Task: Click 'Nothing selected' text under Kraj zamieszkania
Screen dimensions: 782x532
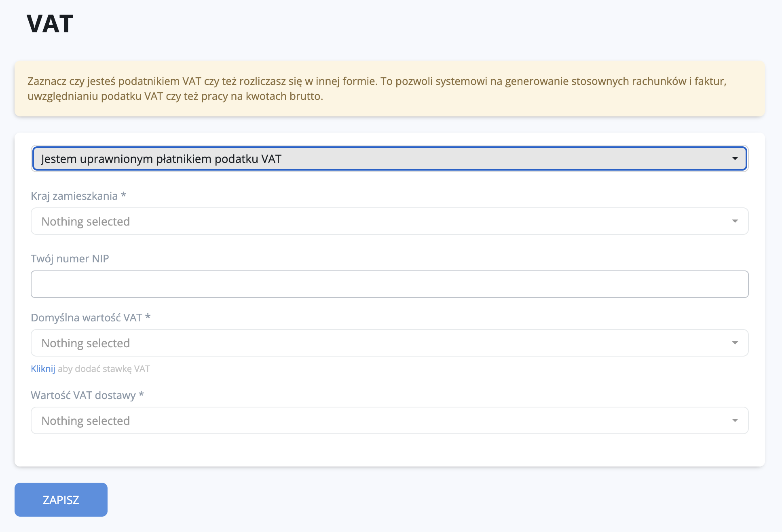Action: click(x=86, y=222)
